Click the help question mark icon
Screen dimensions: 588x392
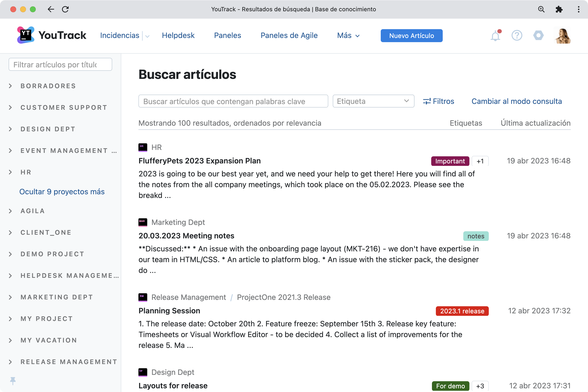coord(516,36)
